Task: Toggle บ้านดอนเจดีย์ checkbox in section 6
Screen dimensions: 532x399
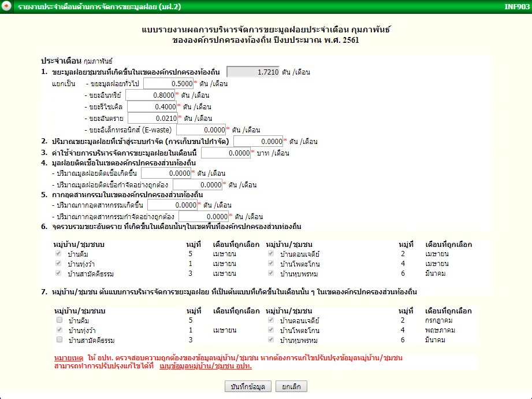Action: (271, 253)
